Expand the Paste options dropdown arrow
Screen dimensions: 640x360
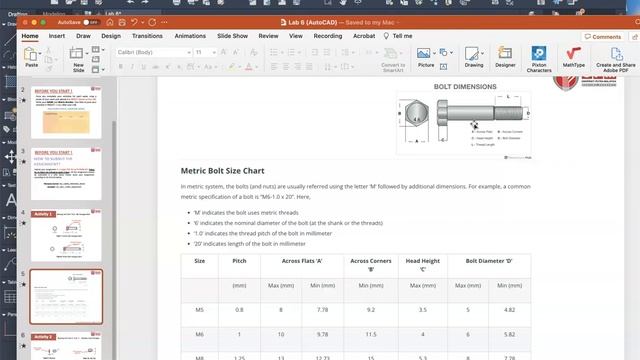[x=40, y=53]
